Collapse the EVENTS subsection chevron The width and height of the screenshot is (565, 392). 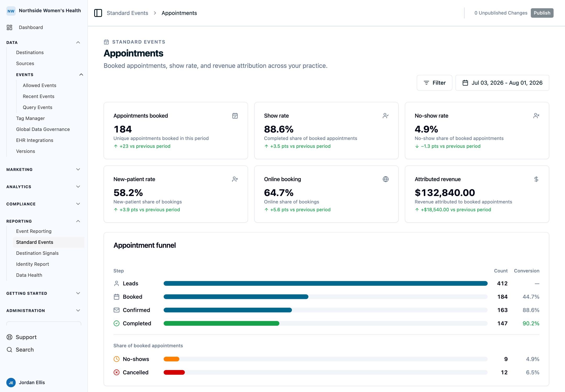point(81,75)
